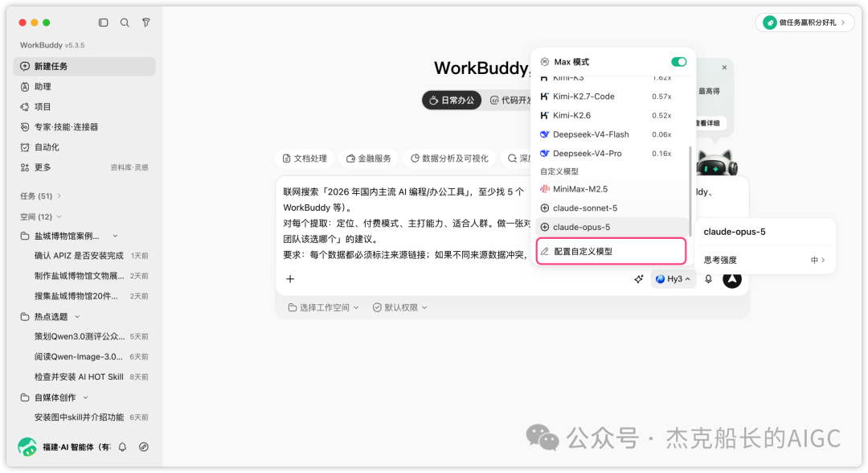Screen dimensions: 868x473
Task: Click the compass icon beside the bell
Action: tap(143, 447)
